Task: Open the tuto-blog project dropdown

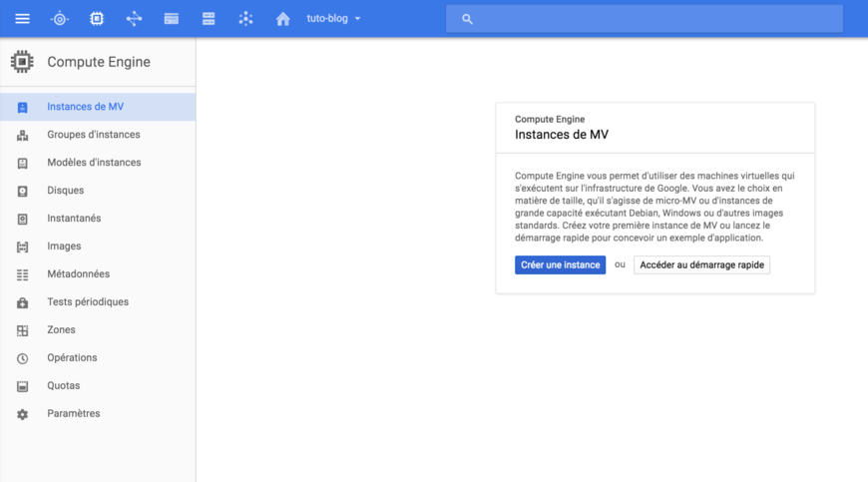Action: (333, 18)
